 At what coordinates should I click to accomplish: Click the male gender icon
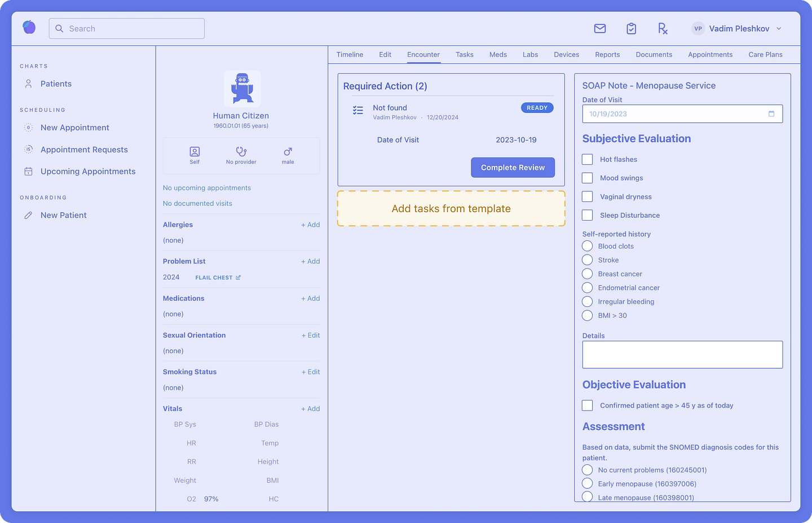(288, 152)
